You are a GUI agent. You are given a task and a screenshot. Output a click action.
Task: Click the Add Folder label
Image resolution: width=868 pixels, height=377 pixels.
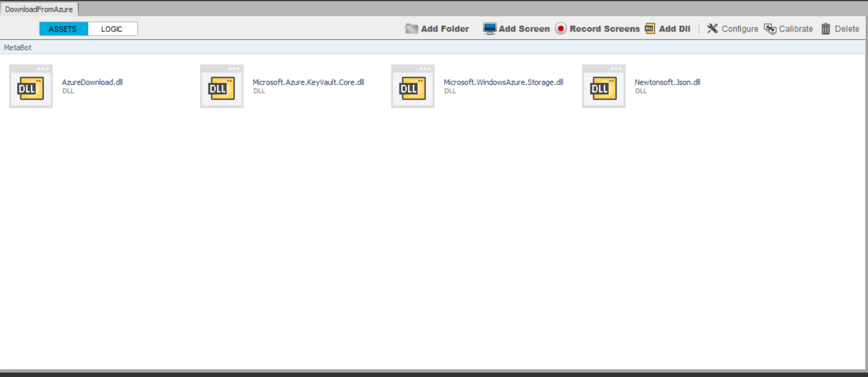point(445,29)
